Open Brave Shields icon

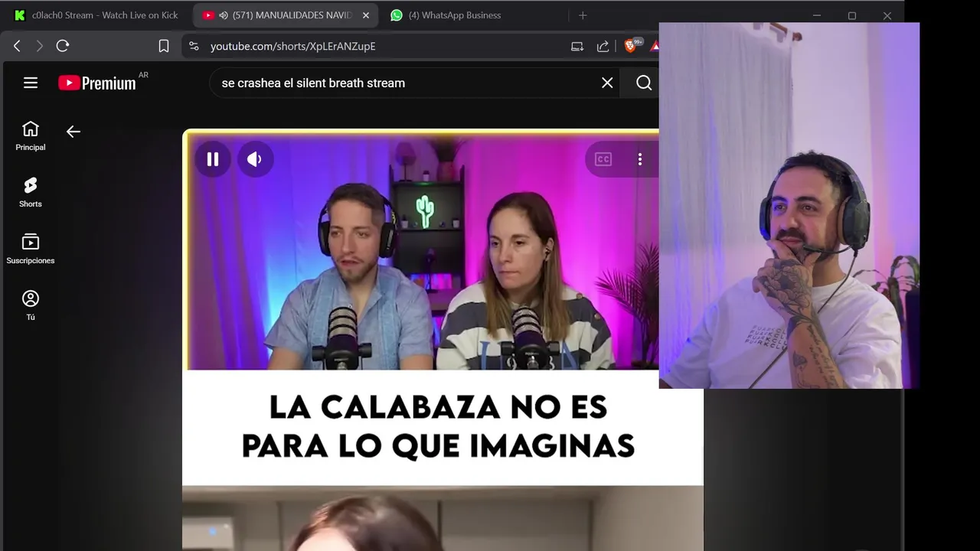click(631, 46)
